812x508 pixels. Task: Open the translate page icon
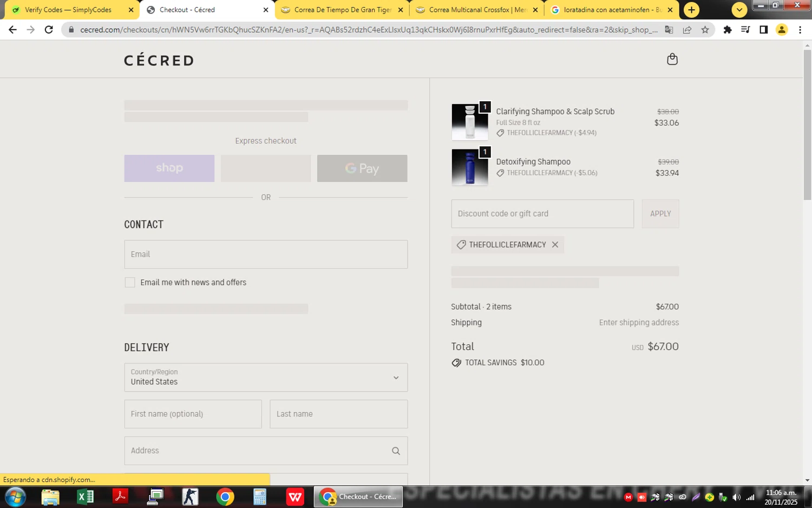pos(669,30)
